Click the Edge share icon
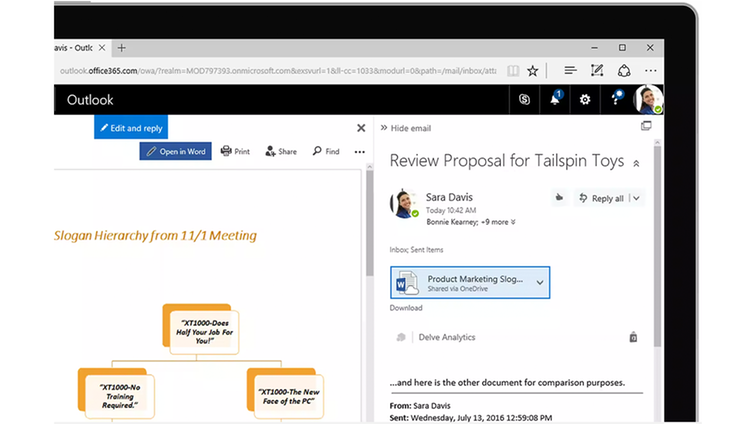Image resolution: width=750 pixels, height=424 pixels. click(x=624, y=71)
